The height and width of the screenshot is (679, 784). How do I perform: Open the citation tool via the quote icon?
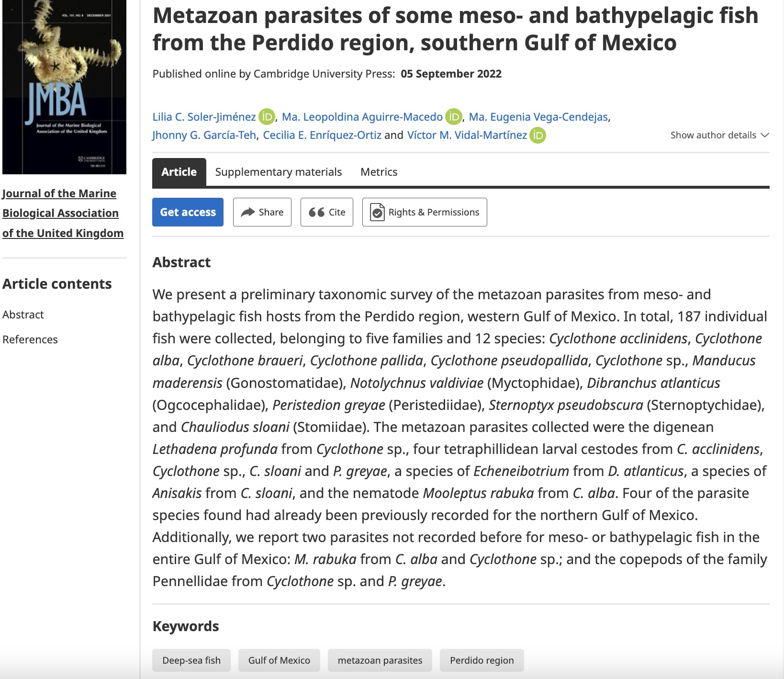(x=317, y=212)
